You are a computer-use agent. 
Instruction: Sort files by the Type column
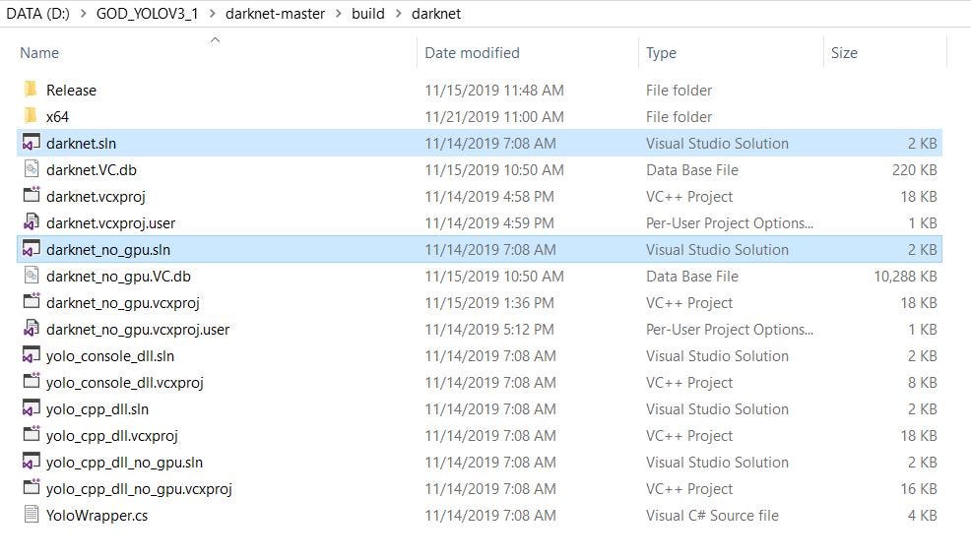coord(661,53)
